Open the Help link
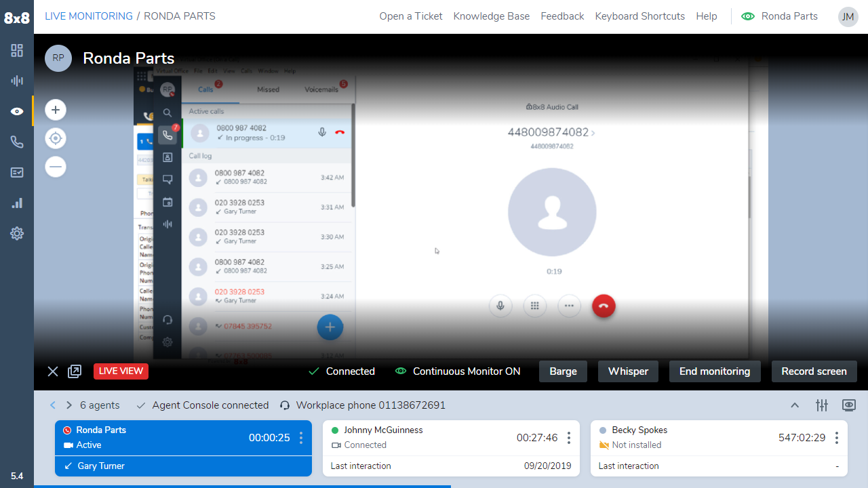 coord(707,16)
